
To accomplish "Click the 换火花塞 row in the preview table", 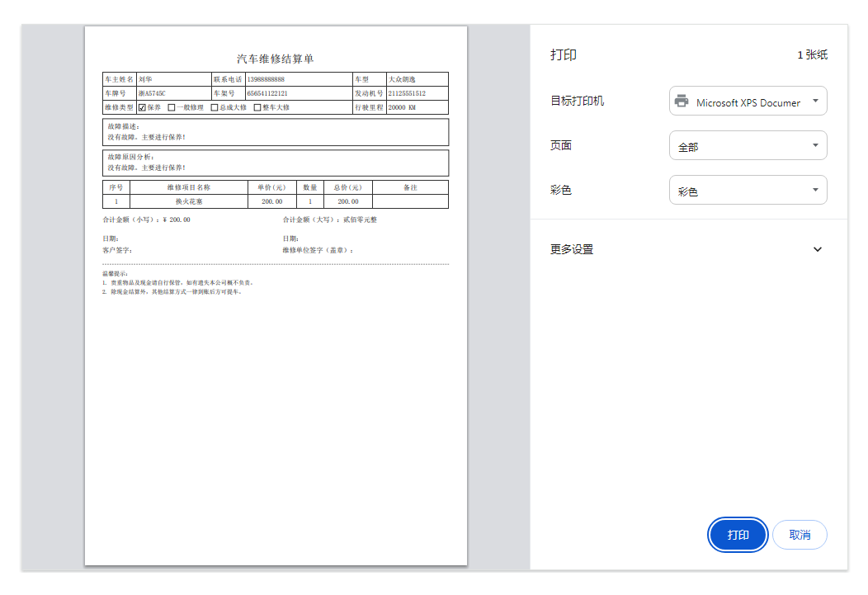I will pos(275,201).
